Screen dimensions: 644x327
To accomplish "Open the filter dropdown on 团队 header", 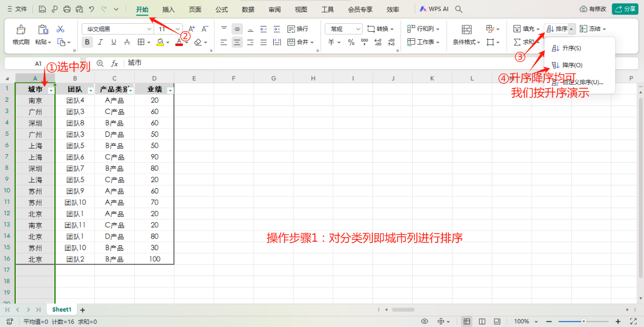I will (x=91, y=91).
